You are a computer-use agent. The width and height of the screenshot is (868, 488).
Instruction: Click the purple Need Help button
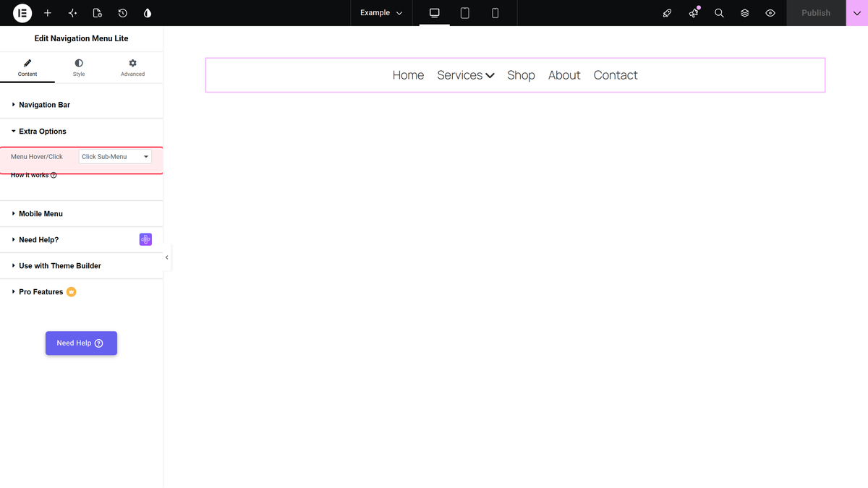click(x=81, y=343)
